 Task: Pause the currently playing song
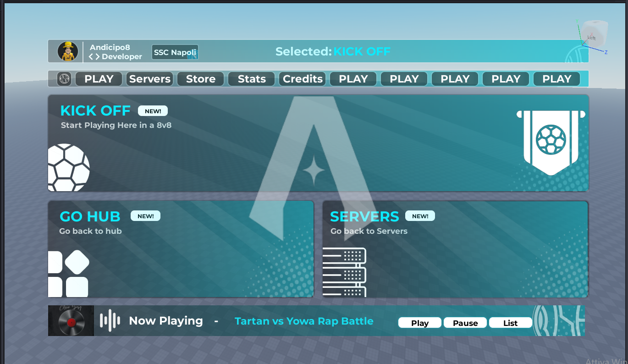465,323
